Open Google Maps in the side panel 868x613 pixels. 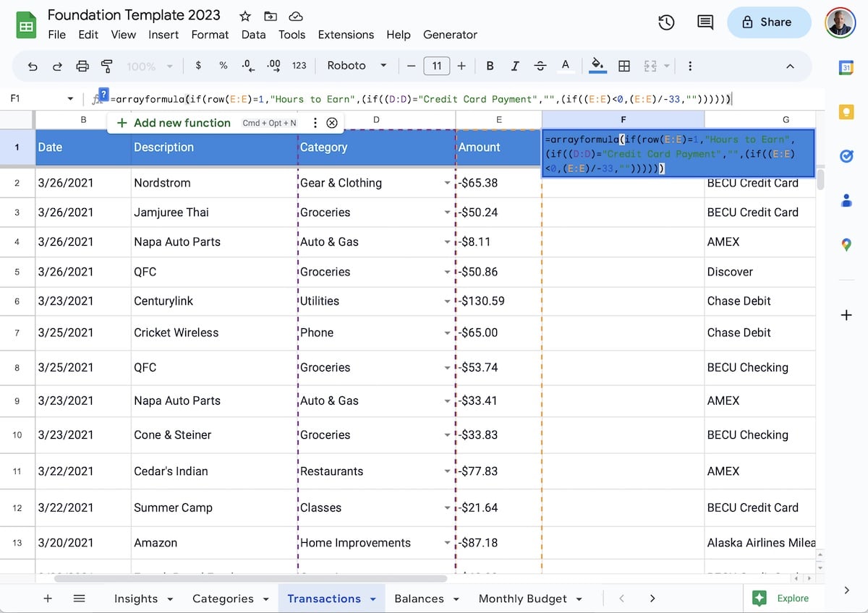point(846,245)
